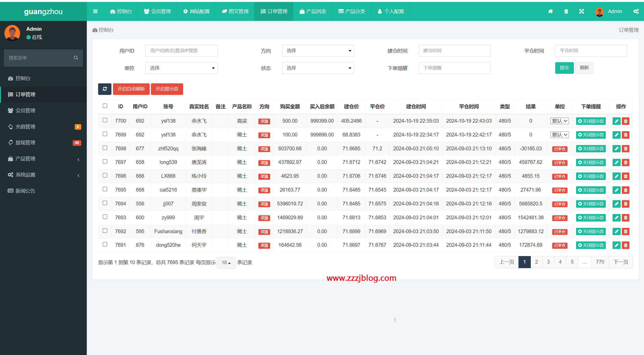Click the hamburger menu icon beside guangzhou logo
This screenshot has width=644, height=355.
point(95,11)
